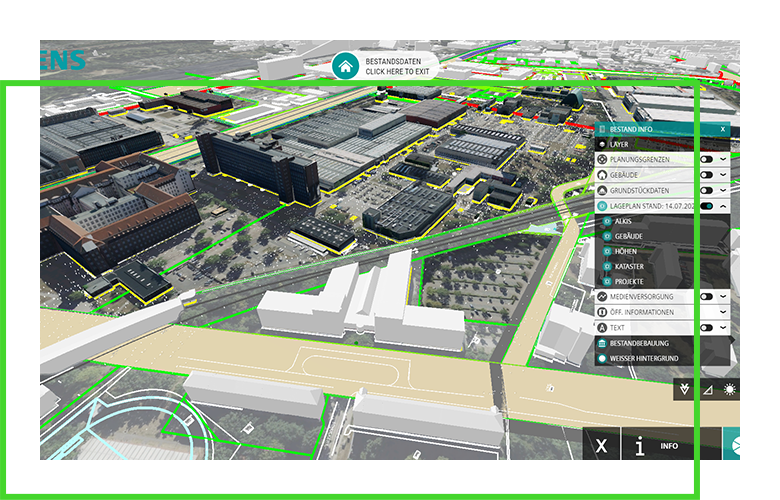Click the 'Click here to exit' label
Viewport: 780px width, 500px height.
pyautogui.click(x=397, y=72)
